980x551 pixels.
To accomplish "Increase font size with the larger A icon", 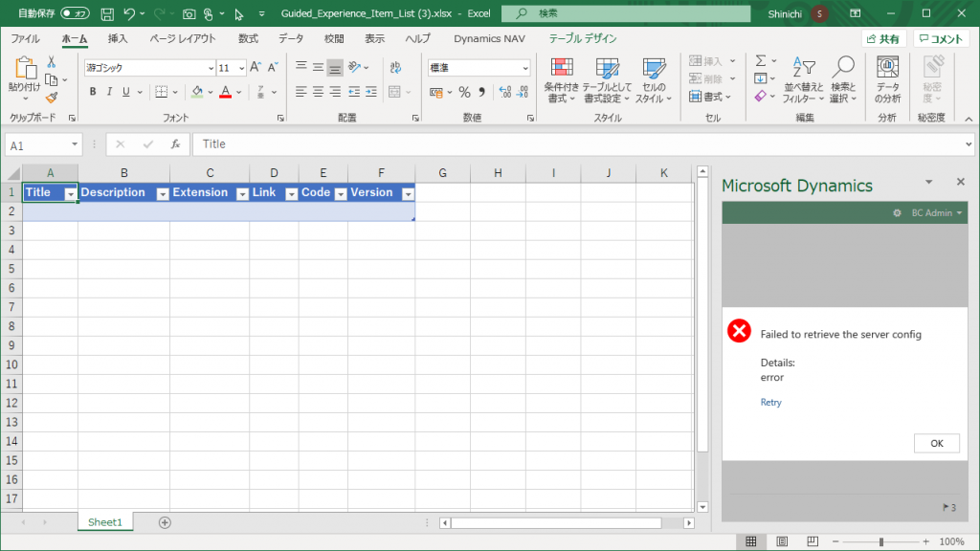I will (255, 68).
